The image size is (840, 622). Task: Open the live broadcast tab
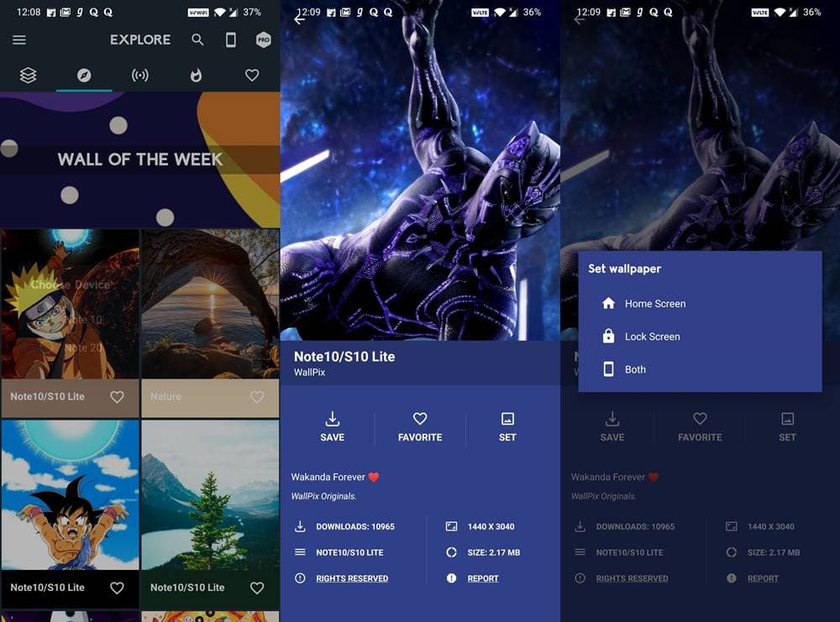140,75
